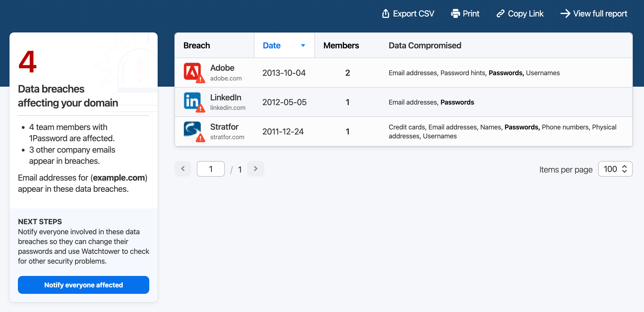
Task: Click the Copy Link chain icon
Action: pos(500,13)
